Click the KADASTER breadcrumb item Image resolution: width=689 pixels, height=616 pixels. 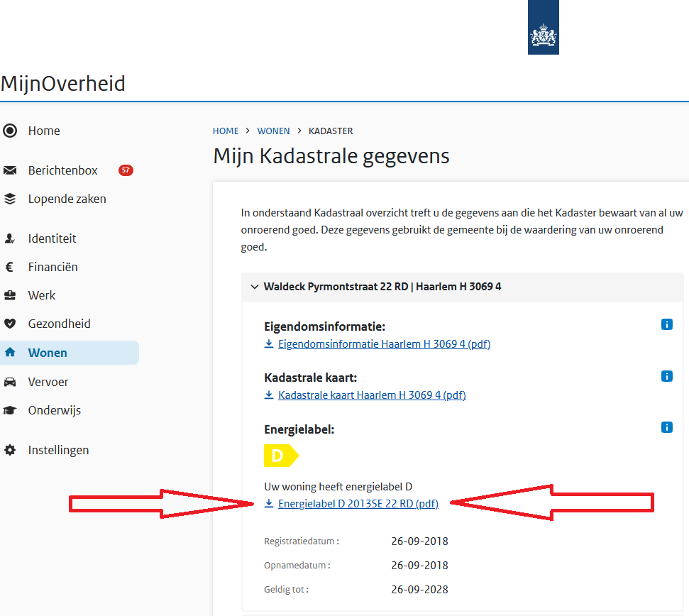click(x=331, y=131)
